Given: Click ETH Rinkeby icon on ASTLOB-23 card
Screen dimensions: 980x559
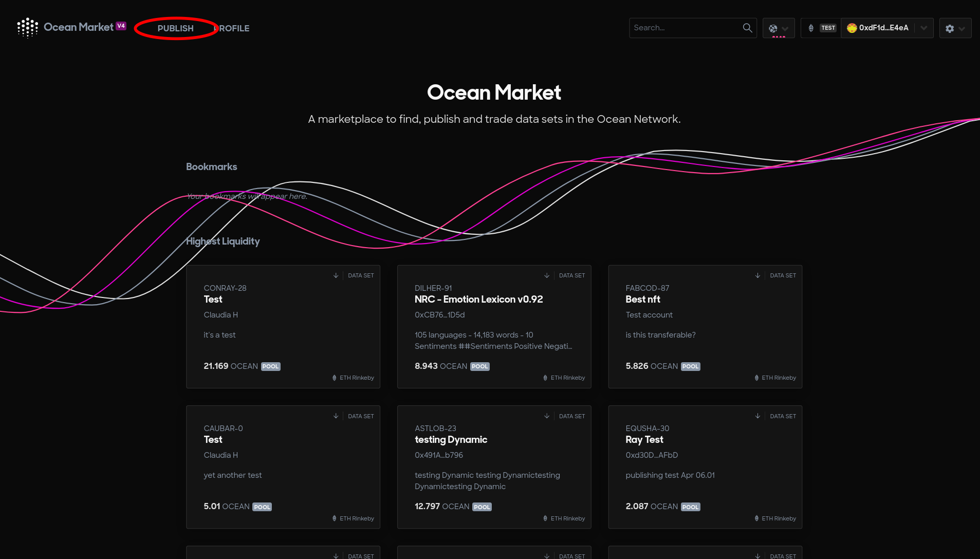Looking at the screenshot, I should click(x=545, y=518).
